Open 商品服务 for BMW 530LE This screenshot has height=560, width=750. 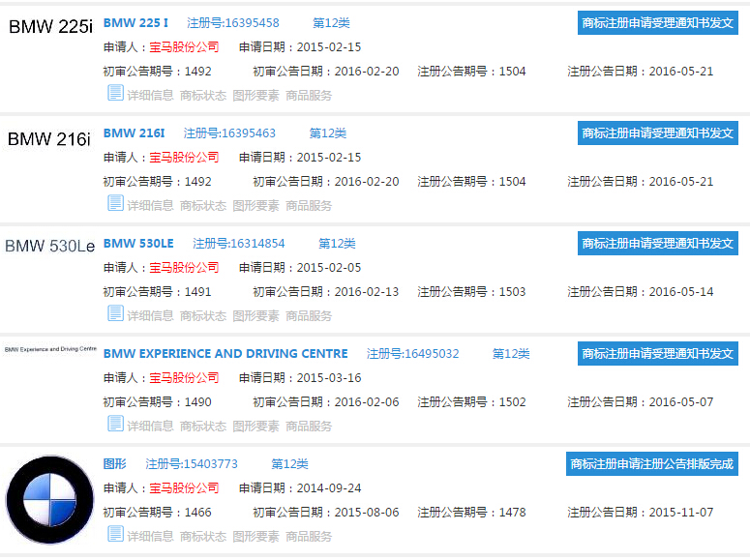309,315
